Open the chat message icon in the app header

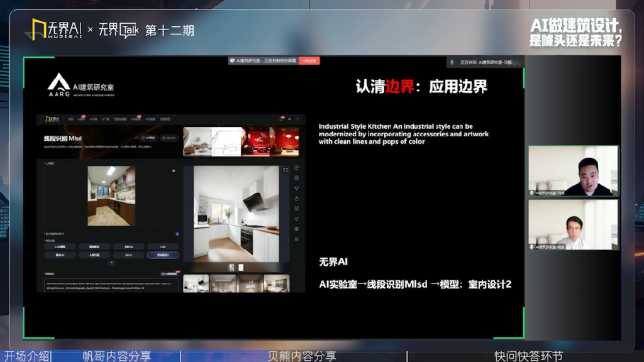tap(289, 119)
